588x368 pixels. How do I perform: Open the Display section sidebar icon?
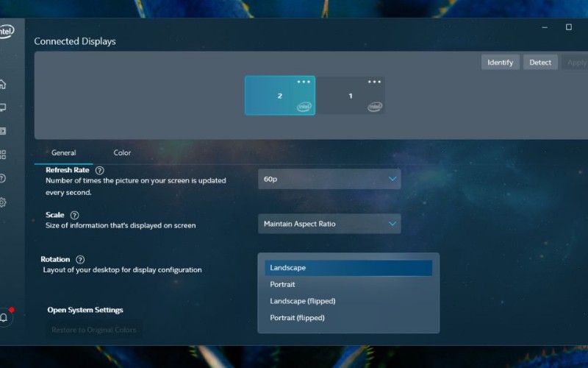coord(4,107)
